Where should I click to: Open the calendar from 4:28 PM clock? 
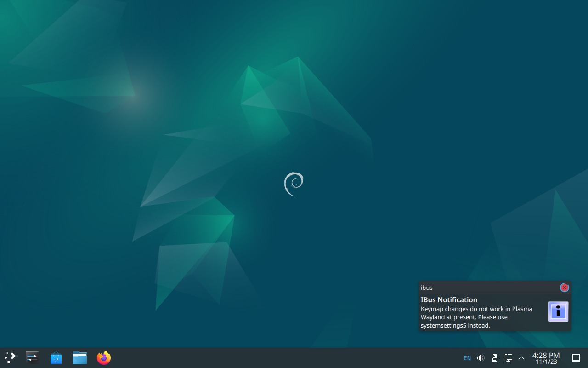point(546,355)
